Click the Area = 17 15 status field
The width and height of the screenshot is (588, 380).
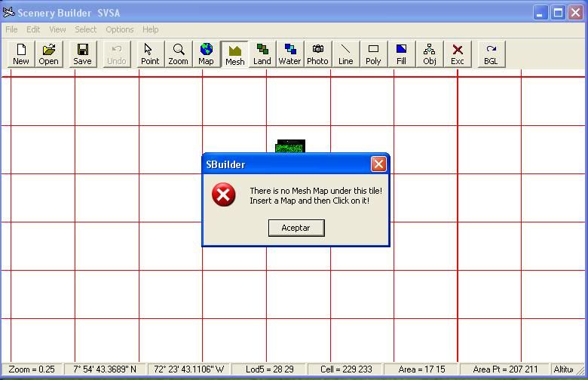pyautogui.click(x=421, y=369)
